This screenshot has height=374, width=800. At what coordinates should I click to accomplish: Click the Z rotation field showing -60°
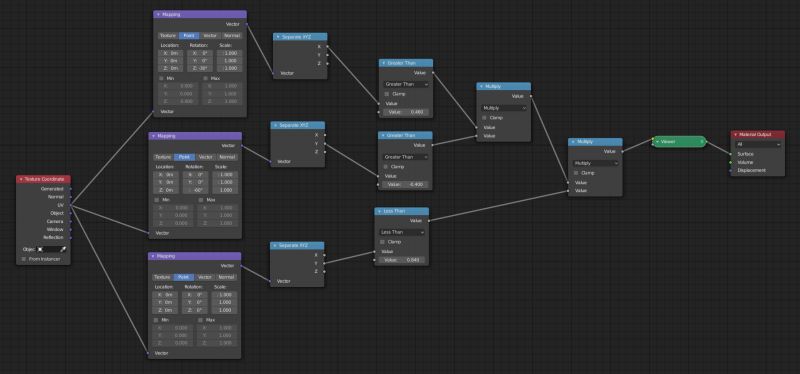point(195,190)
